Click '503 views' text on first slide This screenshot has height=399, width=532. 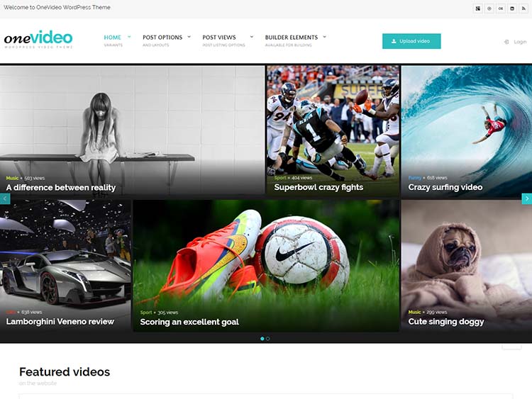[35, 178]
